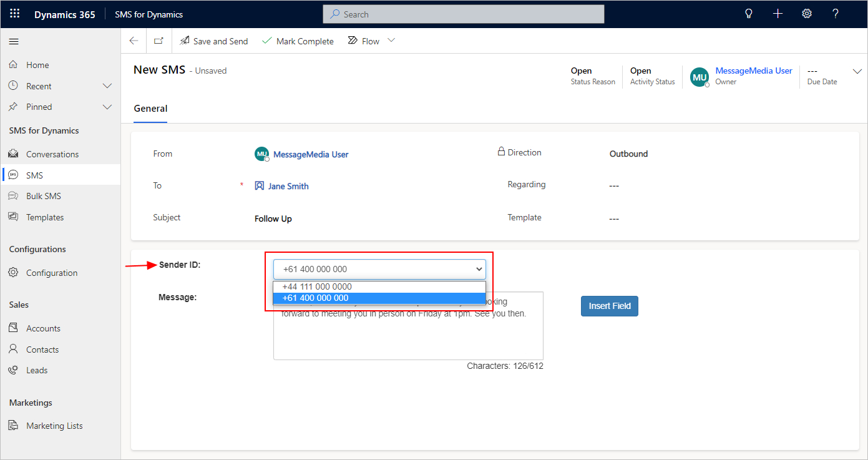The height and width of the screenshot is (460, 868).
Task: Expand the Recent chevron
Action: point(107,86)
